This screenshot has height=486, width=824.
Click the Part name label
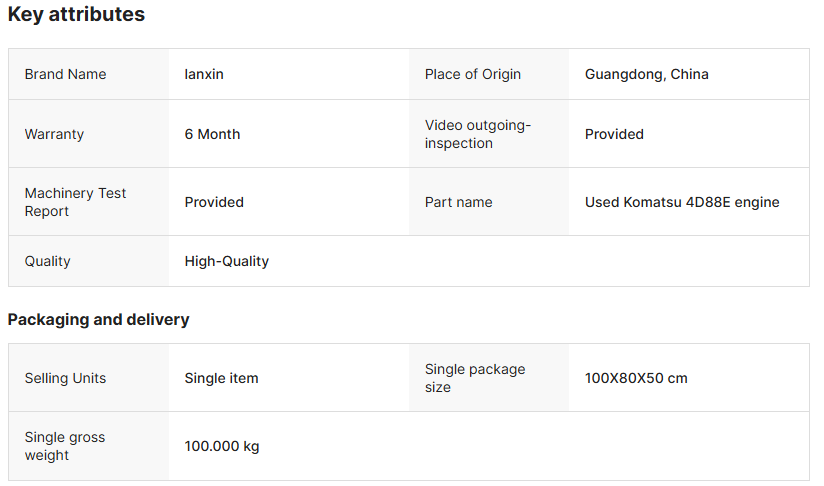pos(458,202)
